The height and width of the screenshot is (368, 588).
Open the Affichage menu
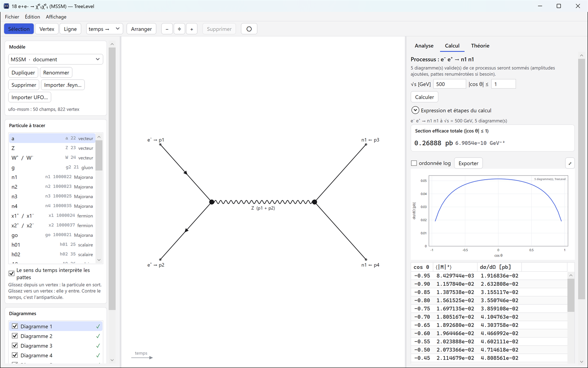(56, 17)
